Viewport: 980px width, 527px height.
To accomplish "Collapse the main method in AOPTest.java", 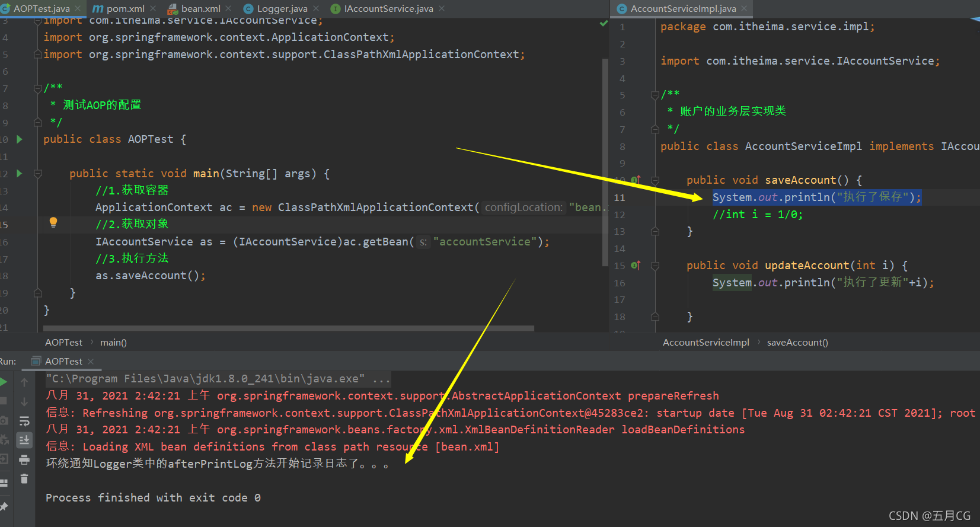I will point(38,174).
